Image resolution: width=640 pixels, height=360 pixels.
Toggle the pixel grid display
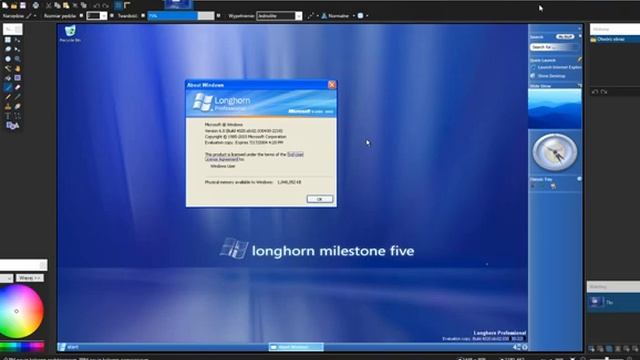(118, 5)
